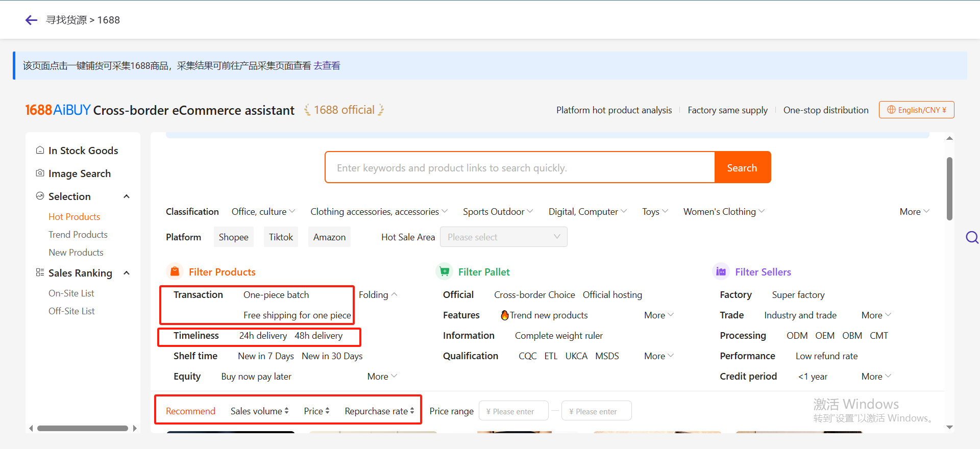
Task: Open Trend Products in sidebar
Action: click(x=78, y=235)
